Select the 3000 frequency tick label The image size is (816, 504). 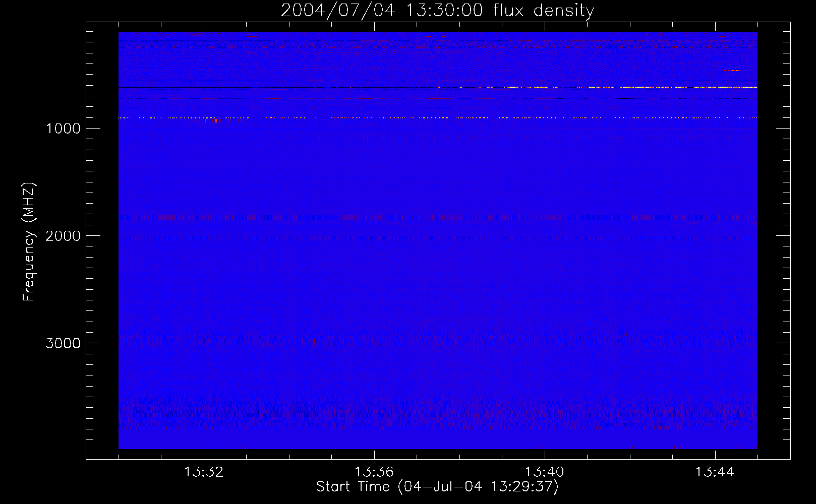click(x=63, y=343)
